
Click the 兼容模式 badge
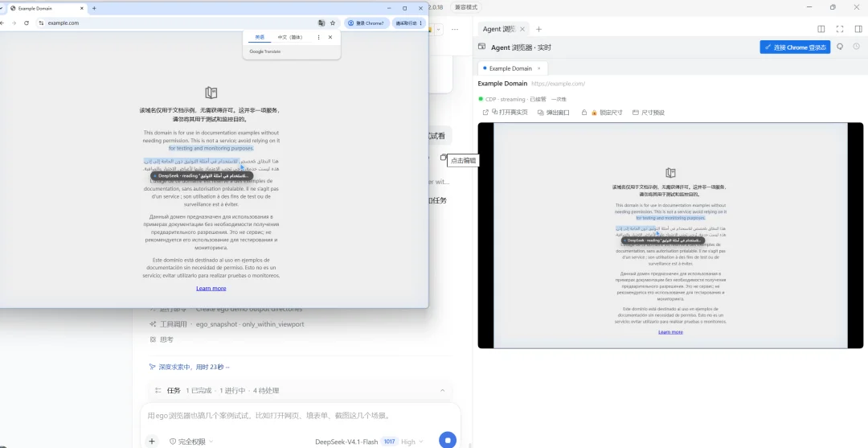(x=465, y=6)
